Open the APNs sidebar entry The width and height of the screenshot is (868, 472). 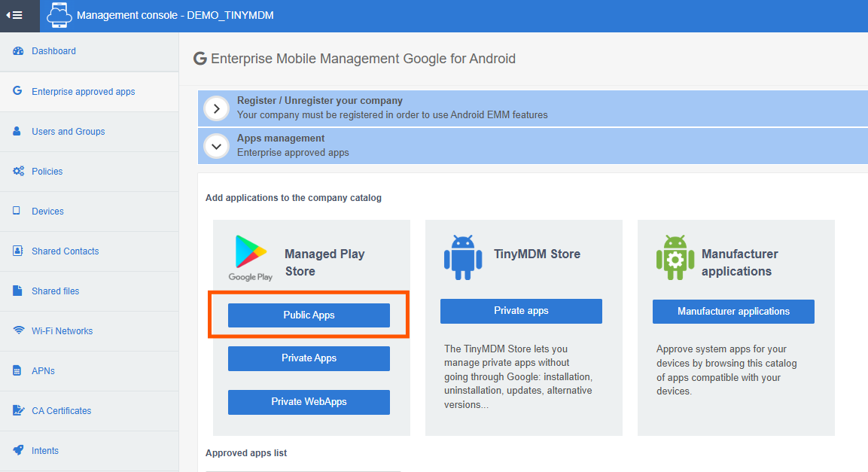[43, 371]
